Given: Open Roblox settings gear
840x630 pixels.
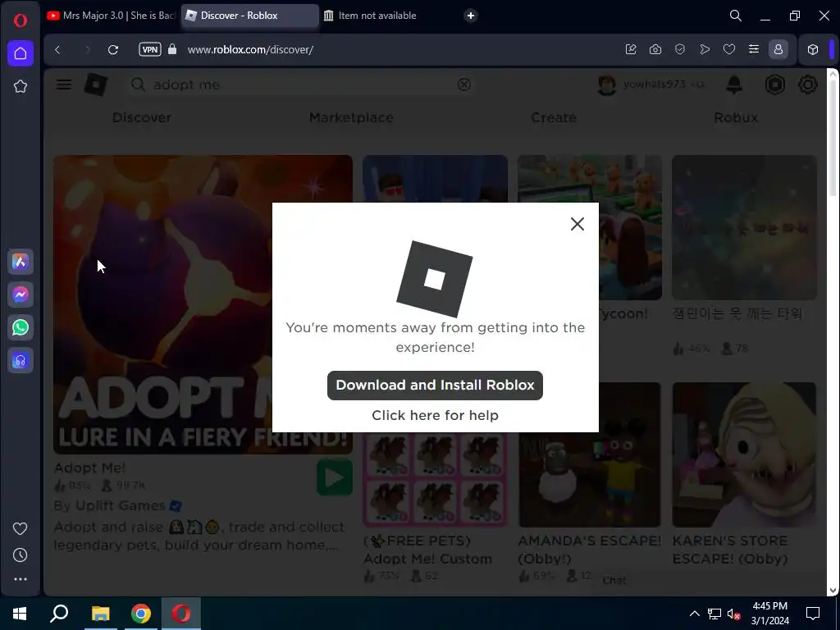Looking at the screenshot, I should [x=807, y=84].
